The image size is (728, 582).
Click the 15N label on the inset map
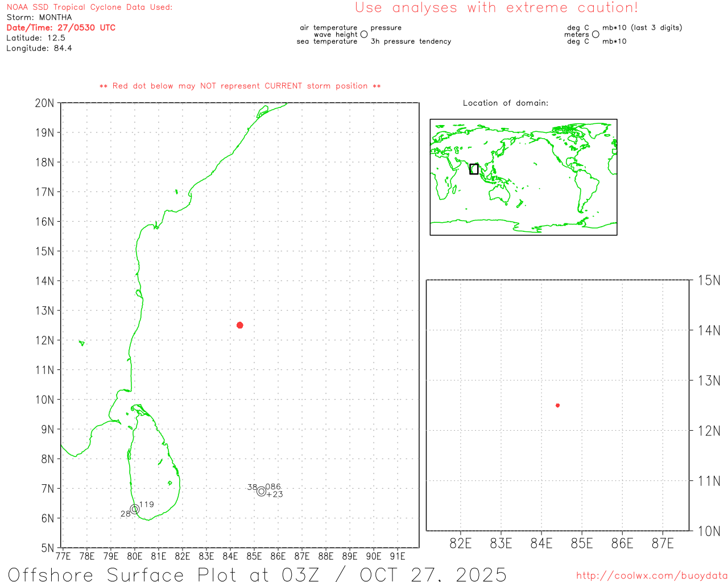[x=709, y=280]
